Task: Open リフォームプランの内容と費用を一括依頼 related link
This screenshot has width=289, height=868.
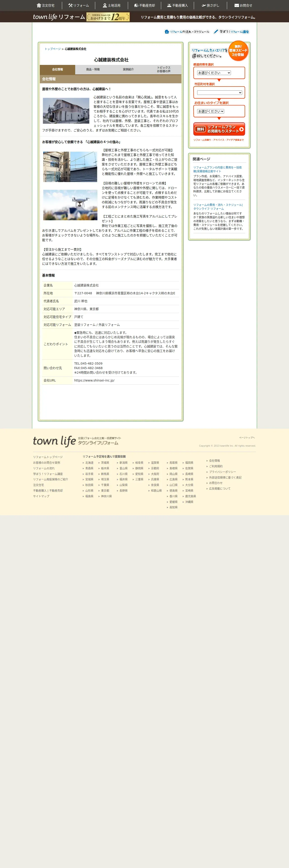Action: click(x=217, y=169)
